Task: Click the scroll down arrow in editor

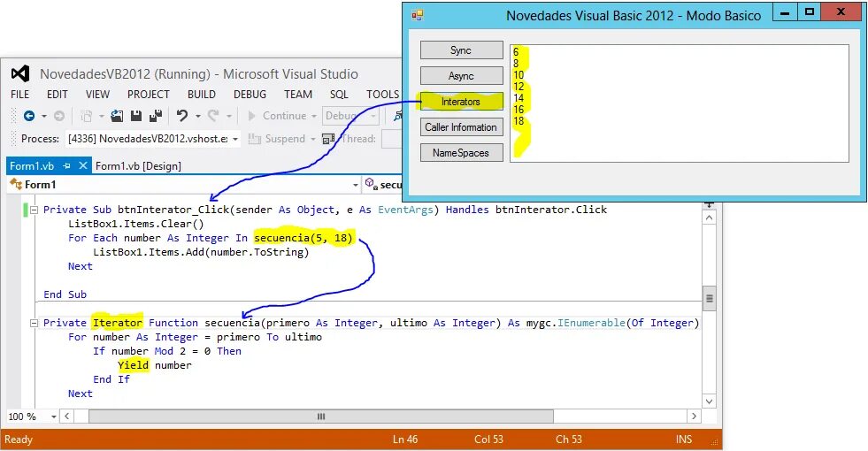Action: pyautogui.click(x=709, y=401)
